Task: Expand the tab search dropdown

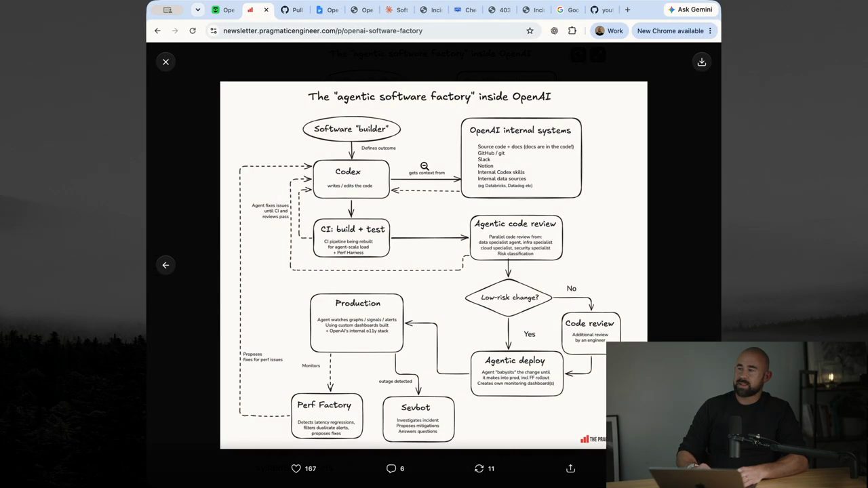Action: pyautogui.click(x=197, y=9)
